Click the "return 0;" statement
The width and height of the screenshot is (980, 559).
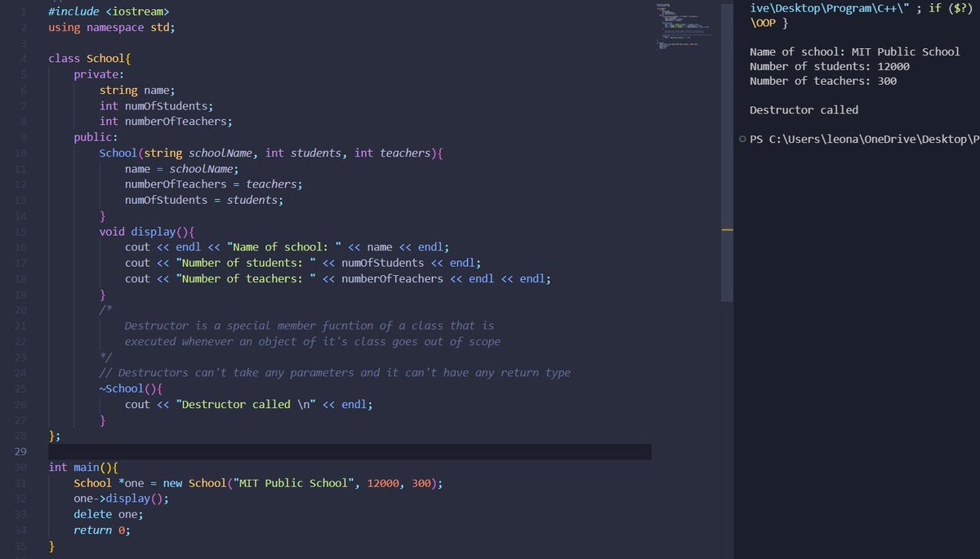102,530
